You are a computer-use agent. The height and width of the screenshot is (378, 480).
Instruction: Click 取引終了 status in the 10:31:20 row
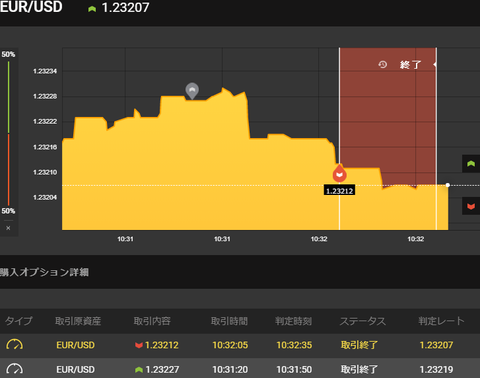tap(359, 370)
